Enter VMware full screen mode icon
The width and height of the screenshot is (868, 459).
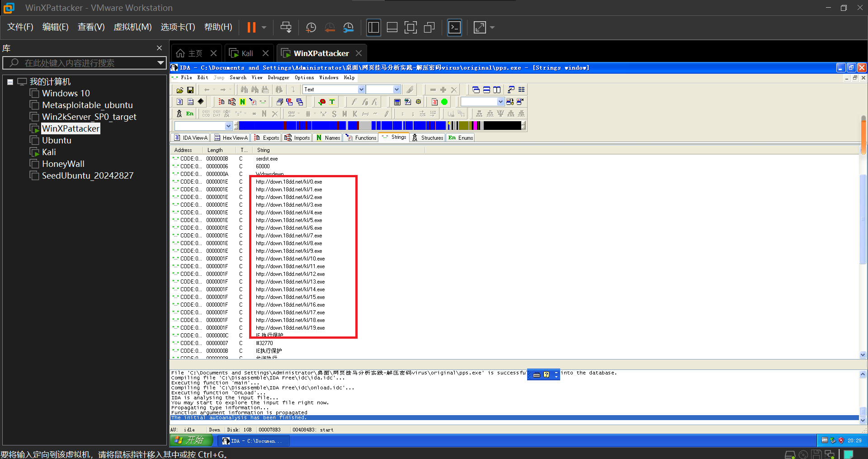click(x=410, y=28)
